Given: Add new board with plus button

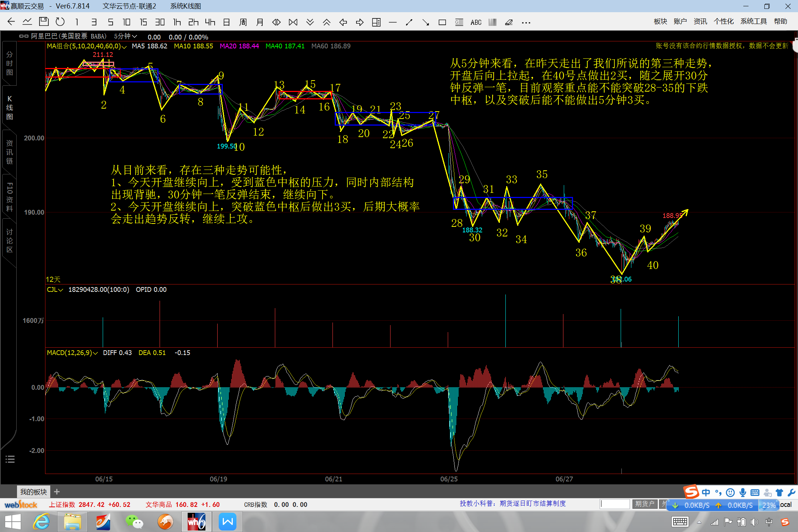Looking at the screenshot, I should pyautogui.click(x=57, y=492).
